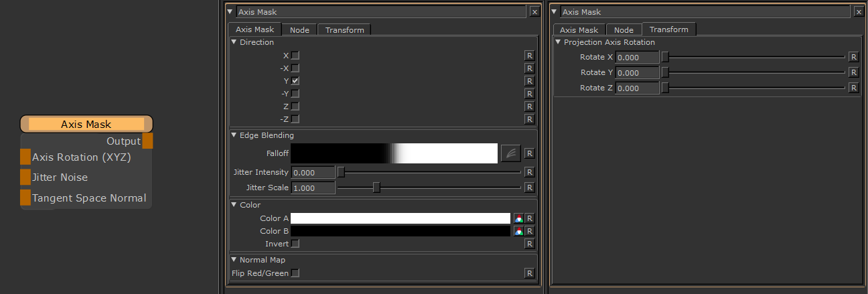Open color picker for Color B

click(518, 231)
